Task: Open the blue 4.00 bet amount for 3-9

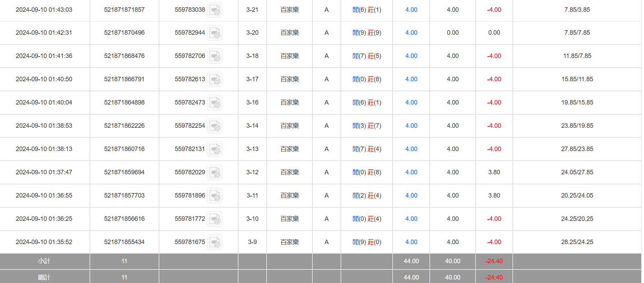Action: 411,242
